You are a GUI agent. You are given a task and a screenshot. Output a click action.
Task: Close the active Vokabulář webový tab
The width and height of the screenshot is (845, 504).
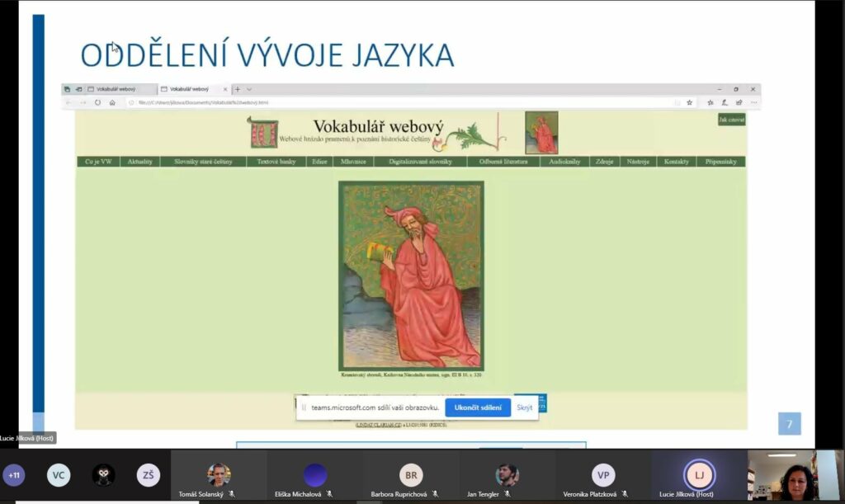click(x=225, y=89)
